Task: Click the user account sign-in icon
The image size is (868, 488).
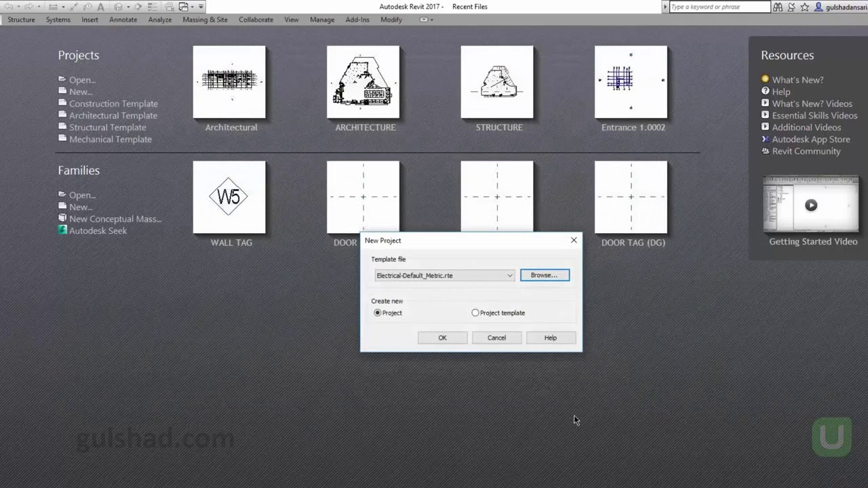Action: tap(818, 7)
